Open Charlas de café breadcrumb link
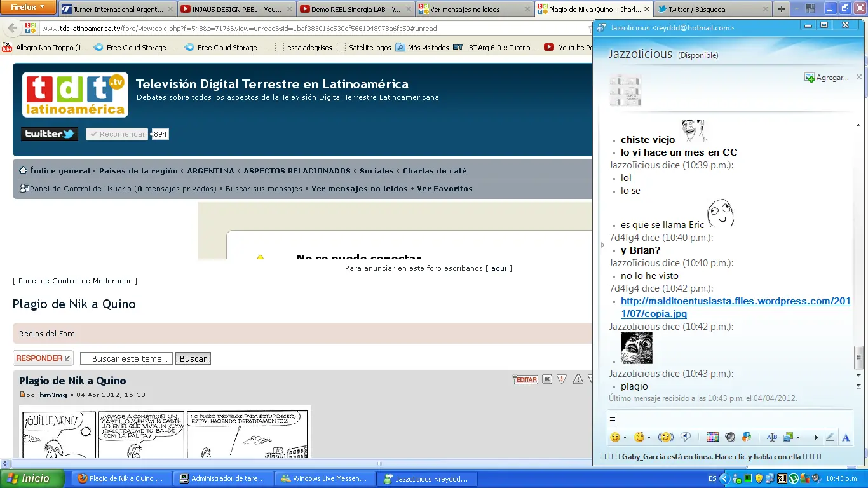Screen dimensions: 868x488 (435, 171)
